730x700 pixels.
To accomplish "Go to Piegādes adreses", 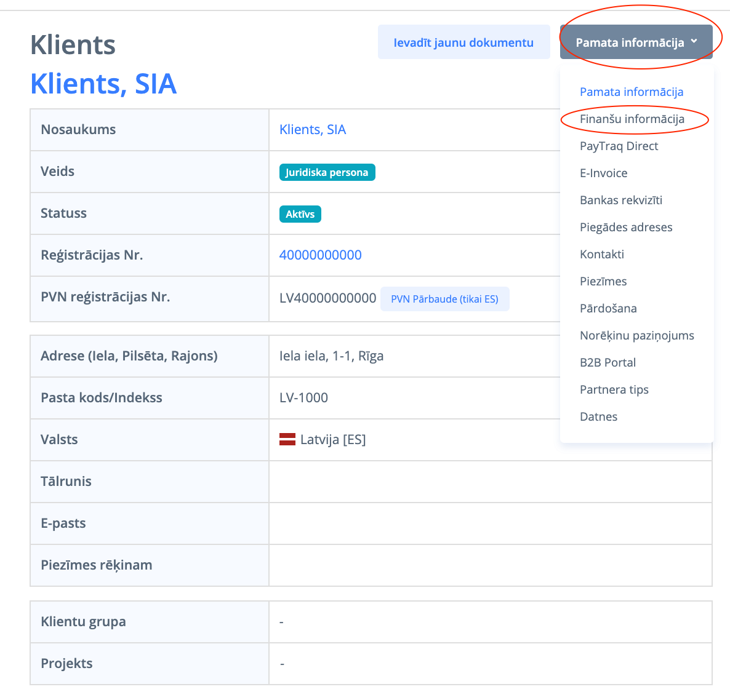I will pos(625,227).
